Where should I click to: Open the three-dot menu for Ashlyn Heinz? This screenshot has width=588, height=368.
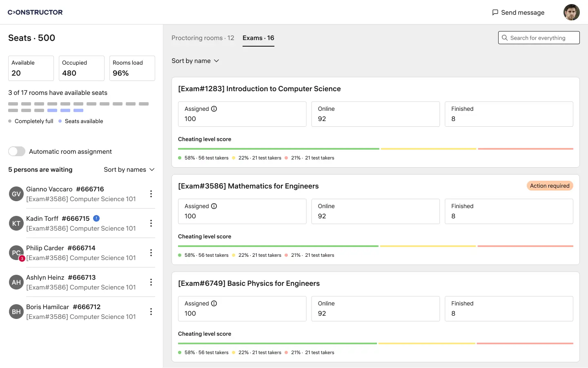pyautogui.click(x=151, y=282)
